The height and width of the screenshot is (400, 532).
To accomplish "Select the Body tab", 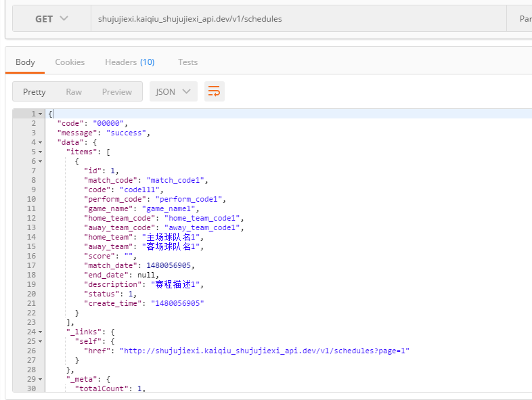I will (25, 62).
